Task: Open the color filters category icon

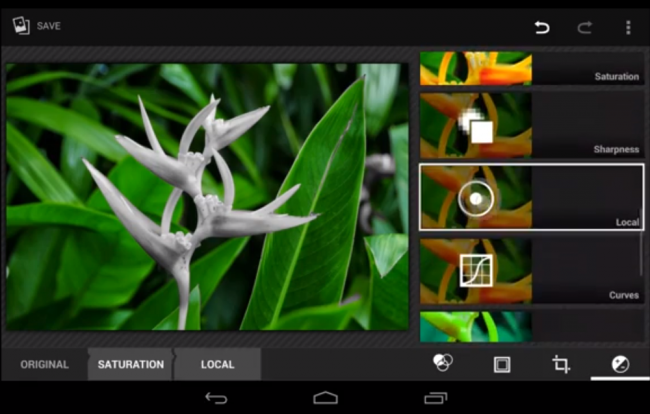Action: click(x=443, y=364)
